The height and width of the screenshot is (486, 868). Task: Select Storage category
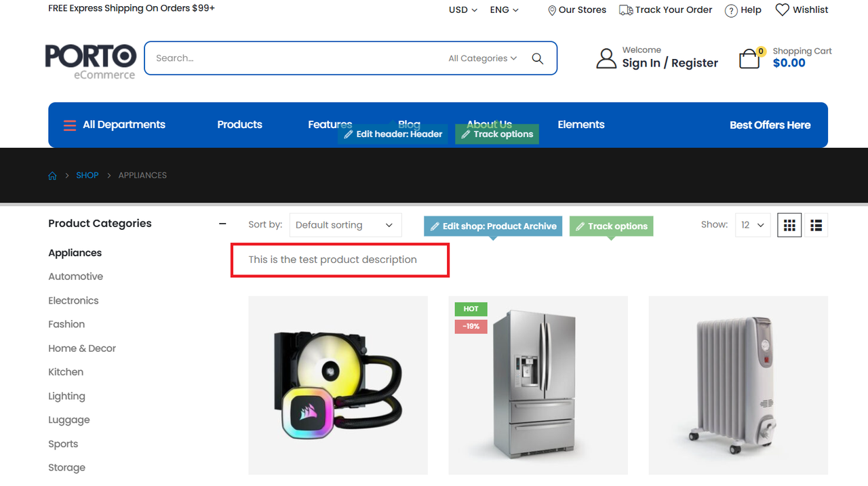[x=66, y=468]
